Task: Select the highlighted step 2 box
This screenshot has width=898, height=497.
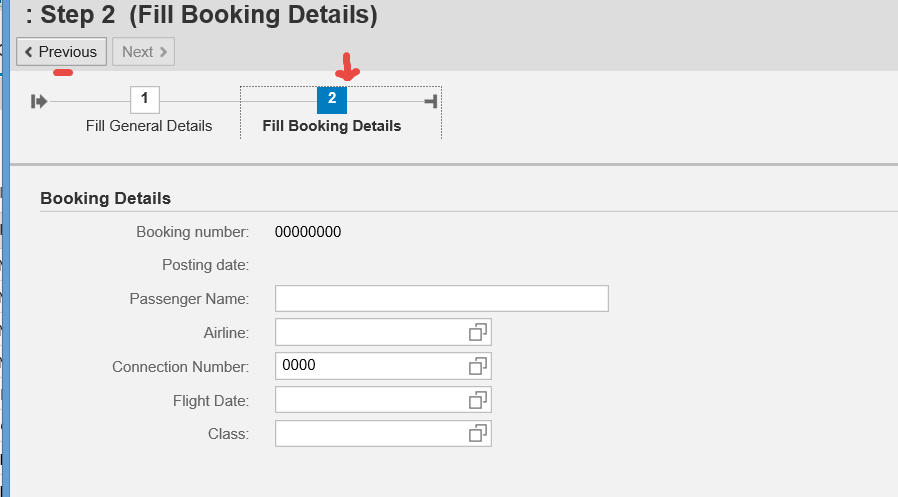Action: click(332, 100)
